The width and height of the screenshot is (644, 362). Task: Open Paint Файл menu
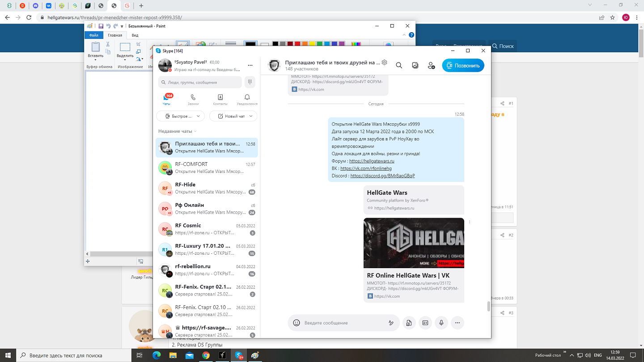(93, 35)
